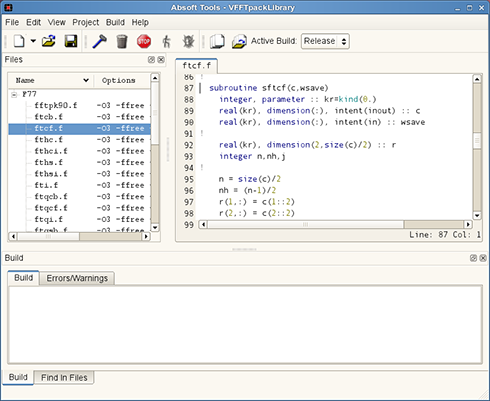
Task: Open the Project menu
Action: click(86, 23)
